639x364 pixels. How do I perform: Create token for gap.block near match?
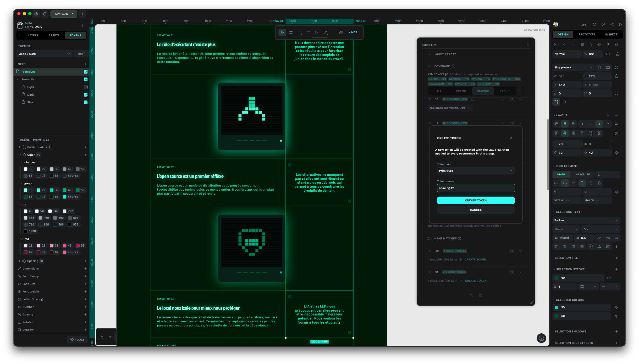[473, 281]
